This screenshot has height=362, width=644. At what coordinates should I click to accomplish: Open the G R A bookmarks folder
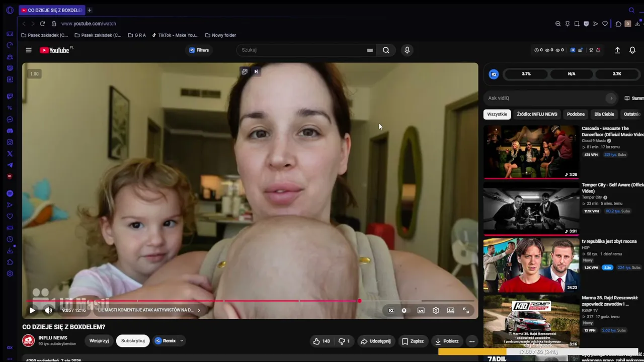click(137, 35)
